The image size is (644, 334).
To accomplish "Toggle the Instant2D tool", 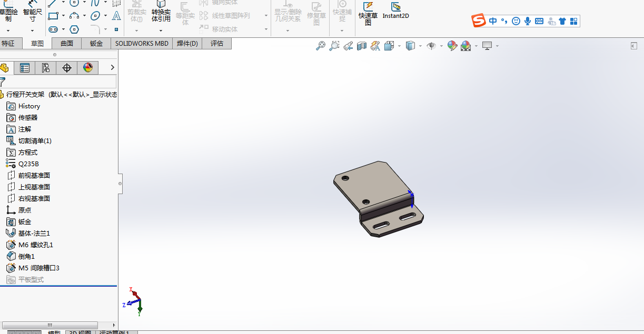I will pyautogui.click(x=395, y=11).
